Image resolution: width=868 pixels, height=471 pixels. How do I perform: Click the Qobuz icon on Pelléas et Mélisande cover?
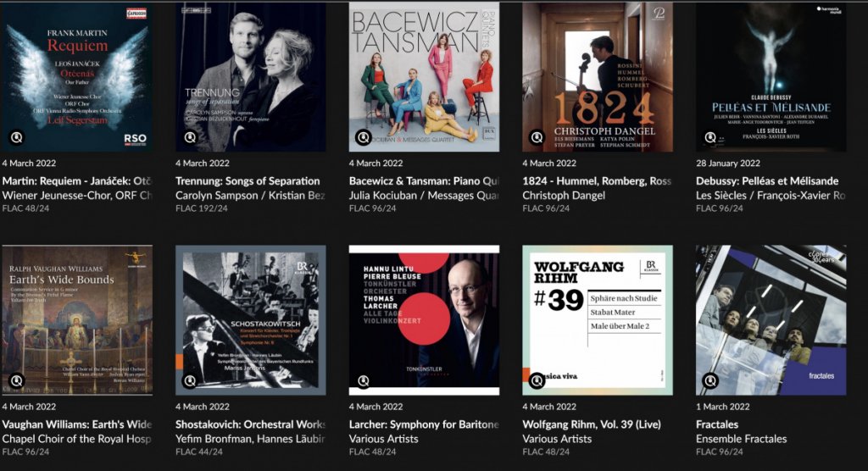[x=710, y=137]
